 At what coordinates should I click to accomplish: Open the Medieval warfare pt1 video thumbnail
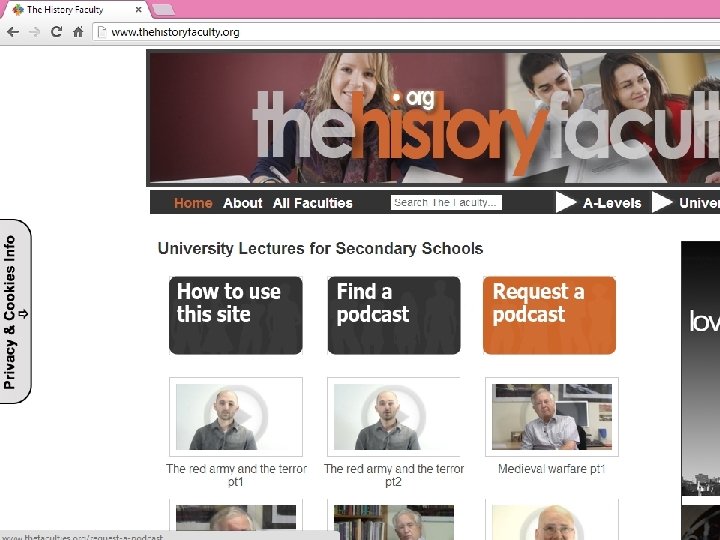pos(551,417)
